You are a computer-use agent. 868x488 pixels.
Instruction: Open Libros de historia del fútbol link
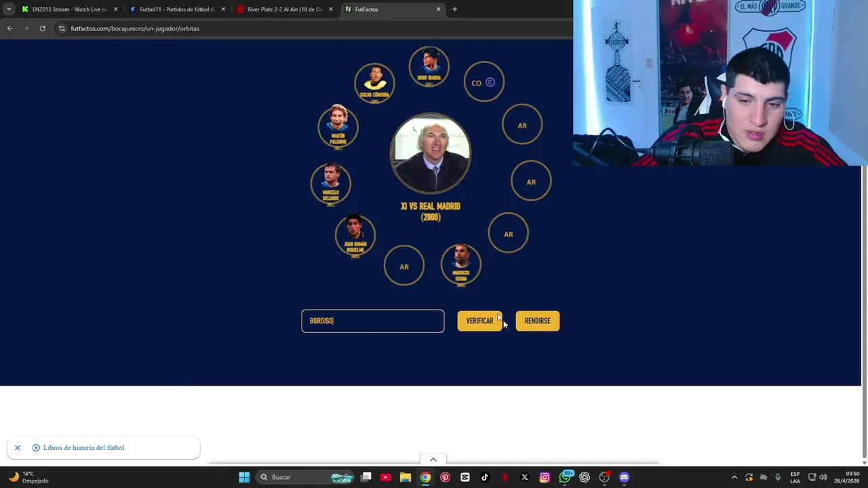[x=83, y=448]
